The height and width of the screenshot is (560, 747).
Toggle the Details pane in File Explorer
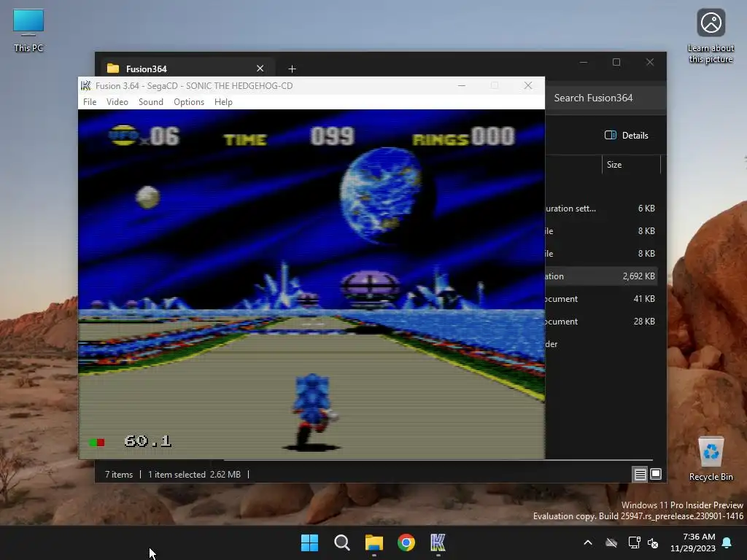click(626, 135)
